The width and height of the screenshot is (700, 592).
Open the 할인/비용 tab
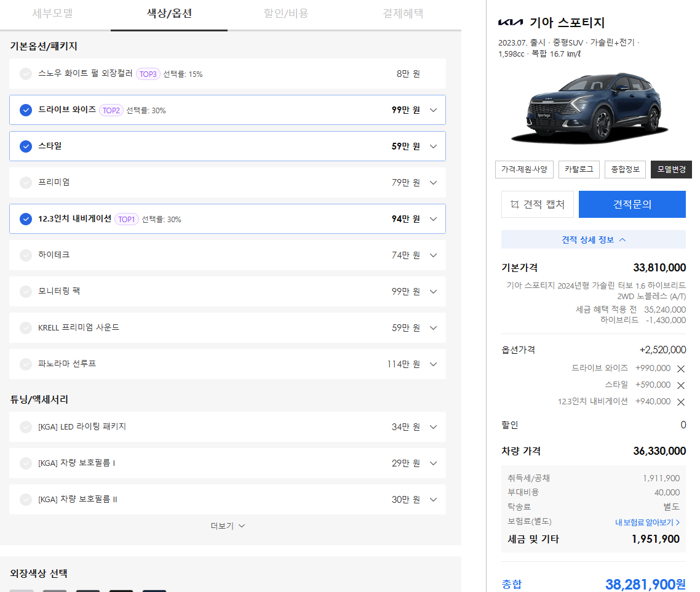pyautogui.click(x=285, y=14)
